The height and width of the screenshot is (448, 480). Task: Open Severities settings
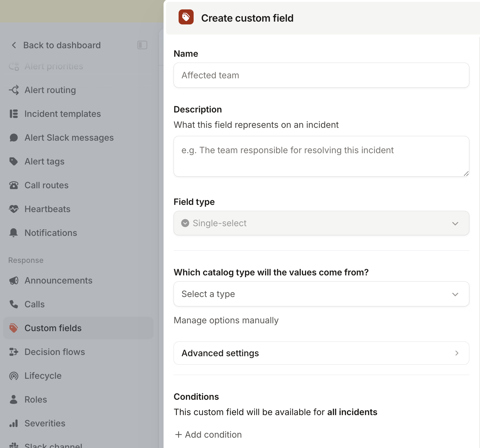[78, 423]
